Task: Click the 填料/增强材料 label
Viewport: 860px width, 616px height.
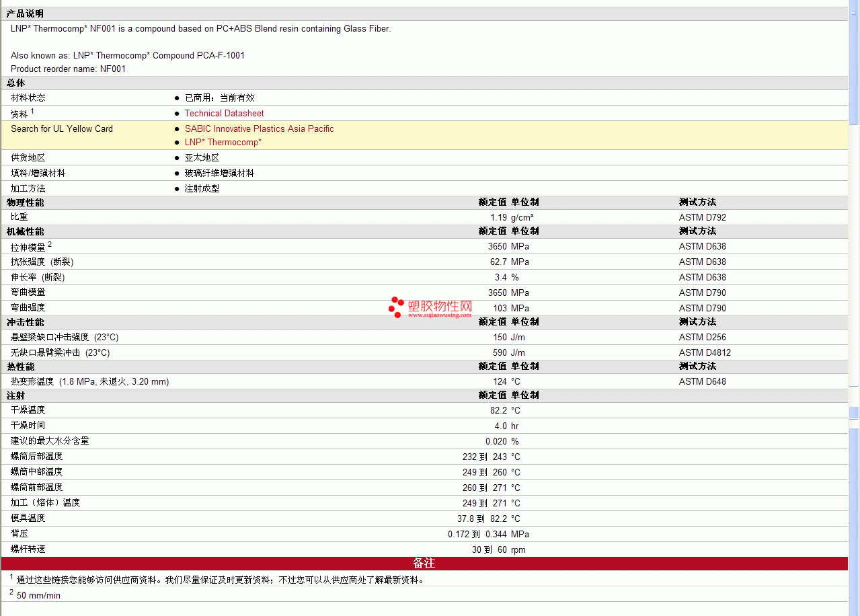Action: click(x=38, y=173)
